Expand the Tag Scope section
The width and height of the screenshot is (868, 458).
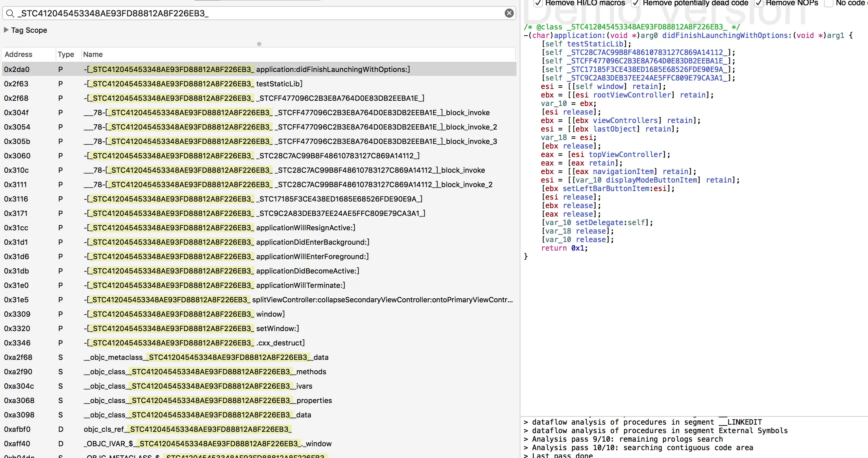pos(6,30)
